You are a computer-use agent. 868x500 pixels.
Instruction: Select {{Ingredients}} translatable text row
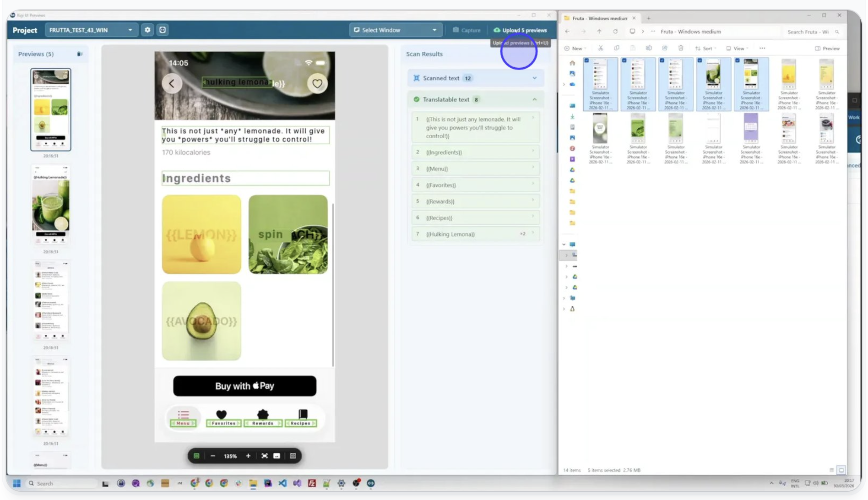tap(475, 152)
